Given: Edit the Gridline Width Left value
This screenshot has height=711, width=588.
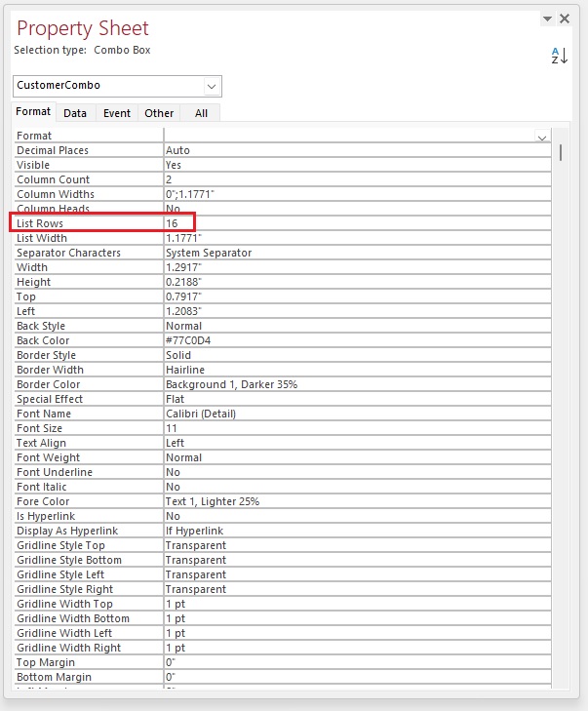Looking at the screenshot, I should click(x=357, y=633).
